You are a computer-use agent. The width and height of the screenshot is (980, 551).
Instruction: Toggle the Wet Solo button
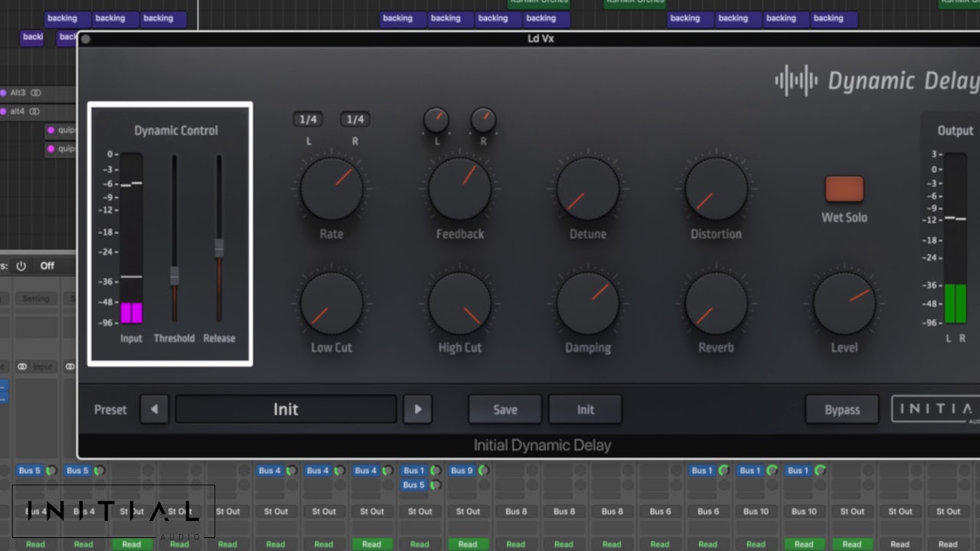pyautogui.click(x=844, y=189)
